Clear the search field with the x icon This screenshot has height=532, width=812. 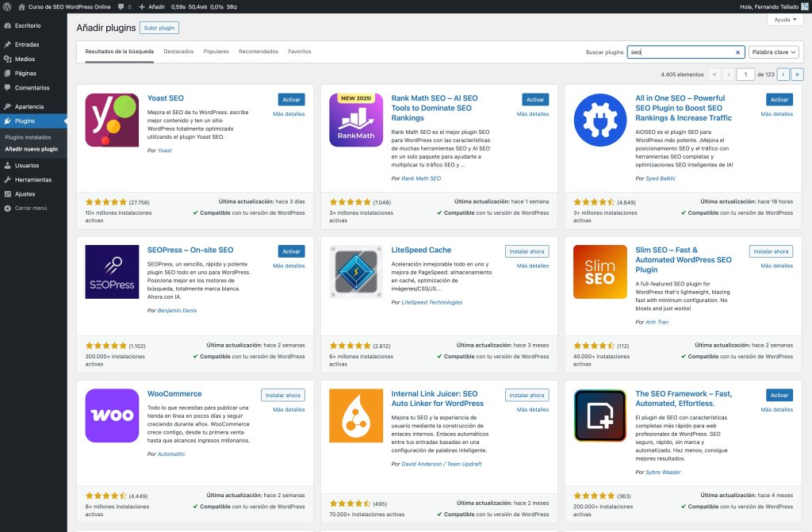coord(738,52)
